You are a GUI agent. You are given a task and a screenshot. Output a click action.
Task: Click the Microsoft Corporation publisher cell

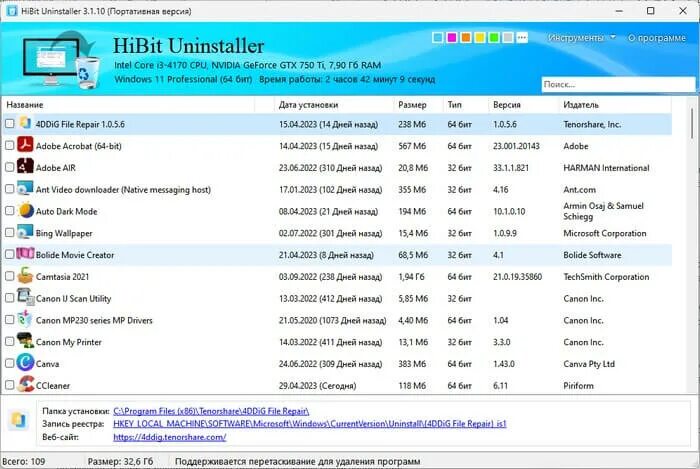pyautogui.click(x=605, y=233)
